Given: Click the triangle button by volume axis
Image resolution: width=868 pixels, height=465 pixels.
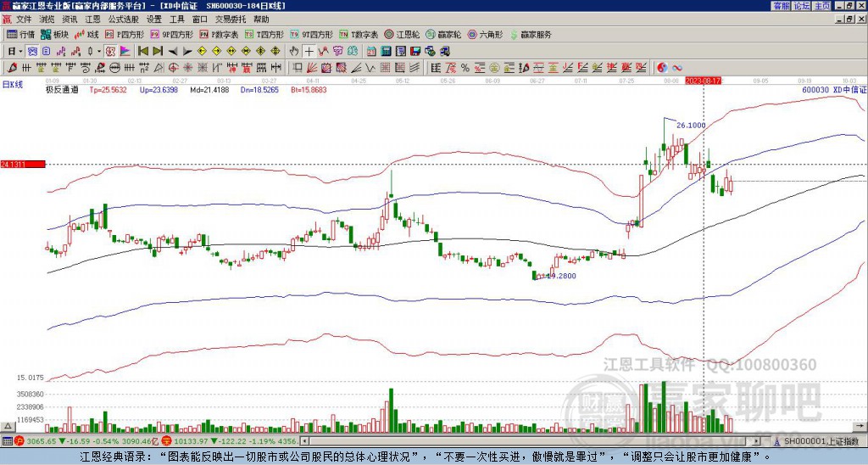Looking at the screenshot, I should pyautogui.click(x=7, y=426).
